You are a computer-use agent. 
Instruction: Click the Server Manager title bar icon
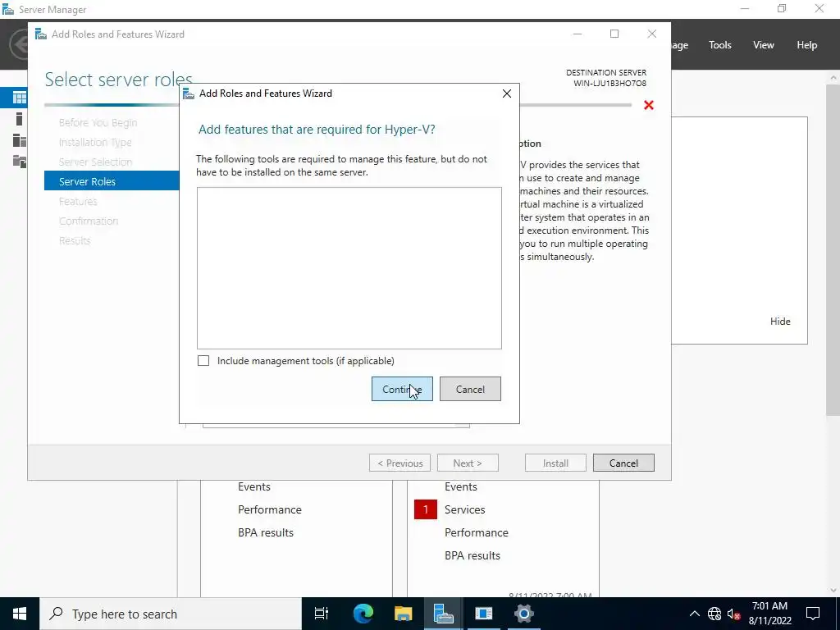pyautogui.click(x=8, y=9)
